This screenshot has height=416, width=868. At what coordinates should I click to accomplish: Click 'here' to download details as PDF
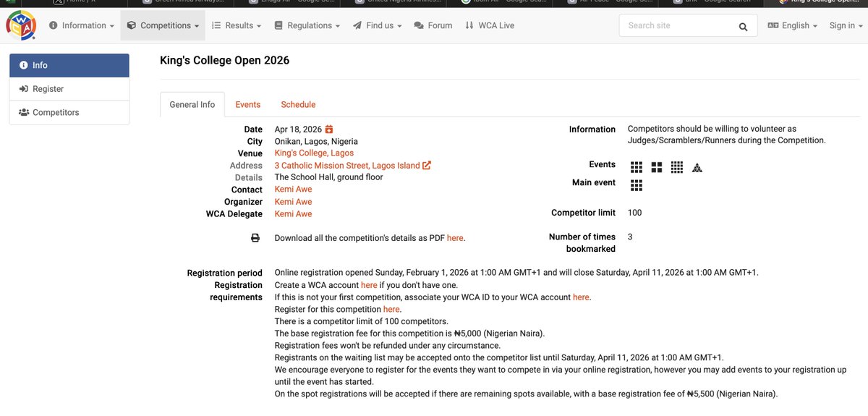click(x=455, y=238)
